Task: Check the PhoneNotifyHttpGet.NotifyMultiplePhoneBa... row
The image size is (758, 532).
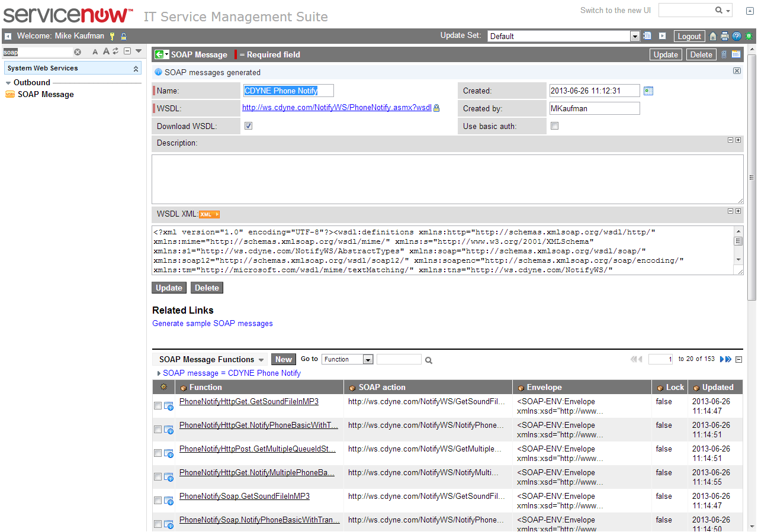Action: pos(158,476)
